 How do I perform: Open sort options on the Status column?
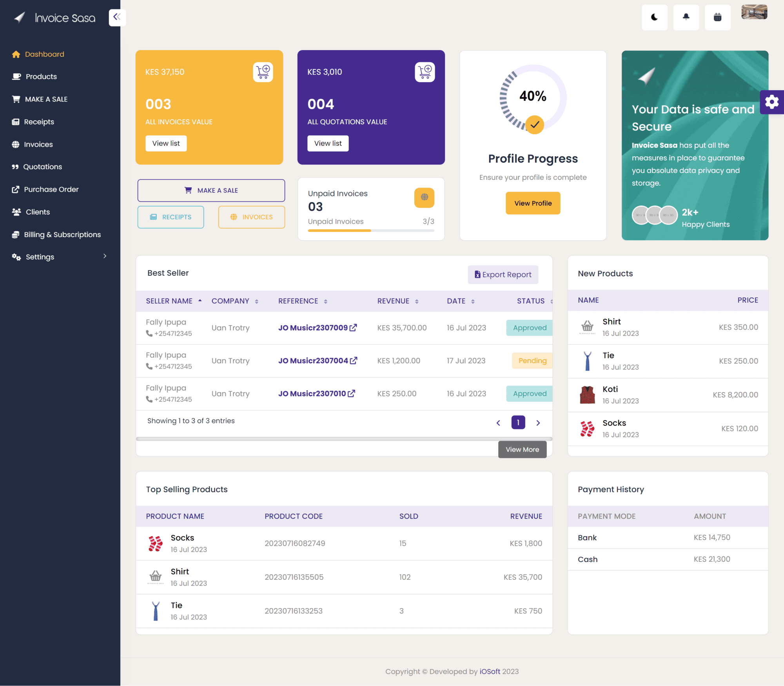[551, 301]
